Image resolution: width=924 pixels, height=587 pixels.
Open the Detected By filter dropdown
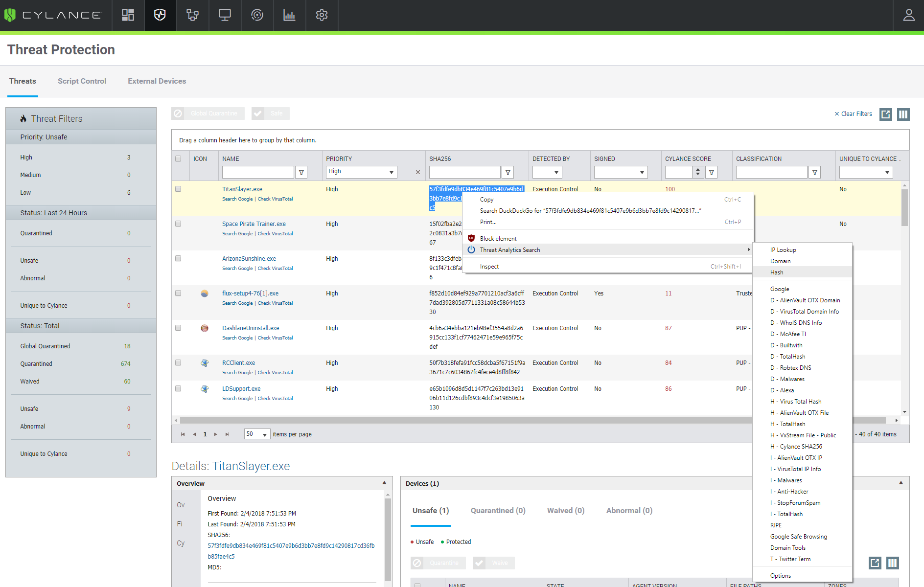547,172
